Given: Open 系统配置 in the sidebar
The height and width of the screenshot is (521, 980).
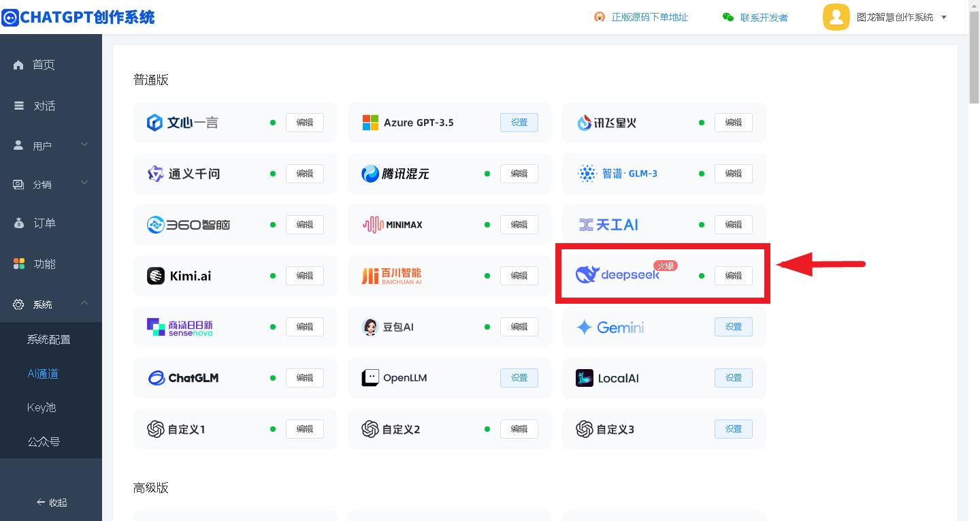Looking at the screenshot, I should coord(48,339).
